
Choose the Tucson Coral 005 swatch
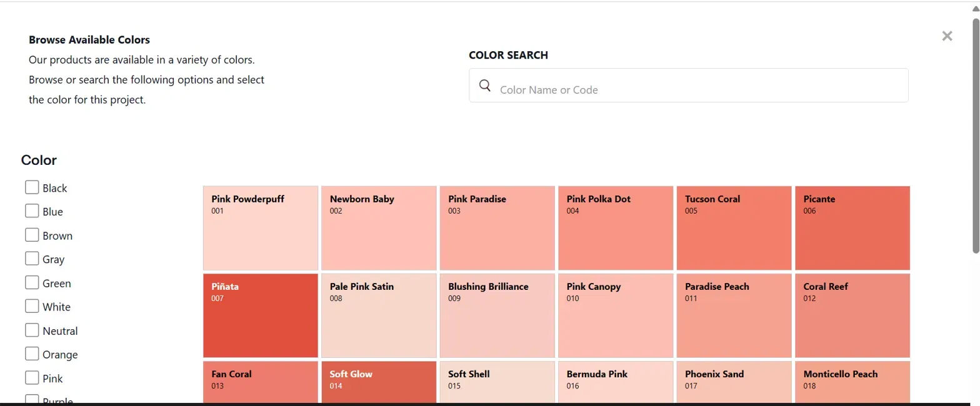point(734,228)
